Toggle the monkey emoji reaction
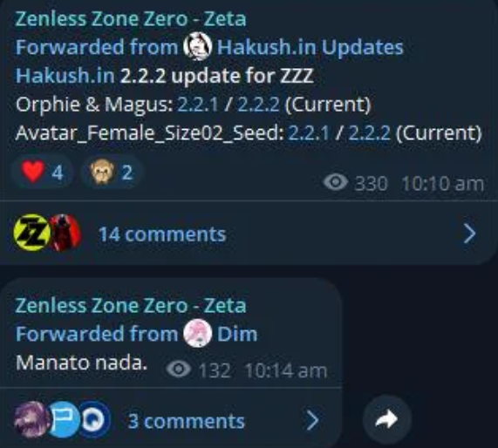 [x=111, y=173]
